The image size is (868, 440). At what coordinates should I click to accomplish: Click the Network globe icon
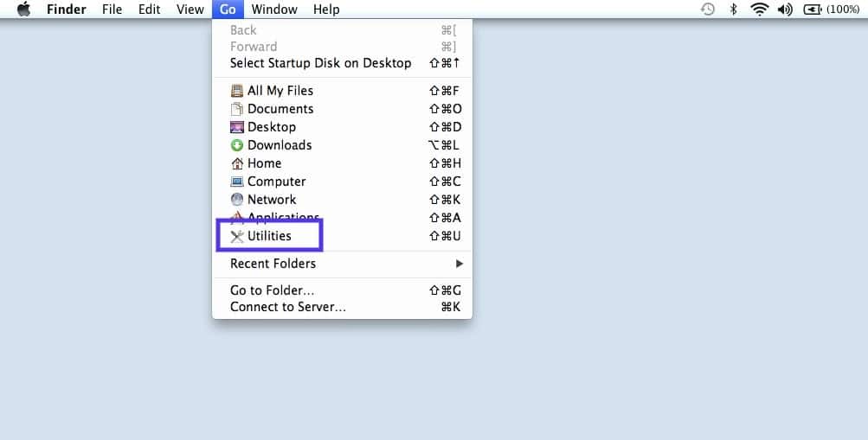(x=237, y=200)
